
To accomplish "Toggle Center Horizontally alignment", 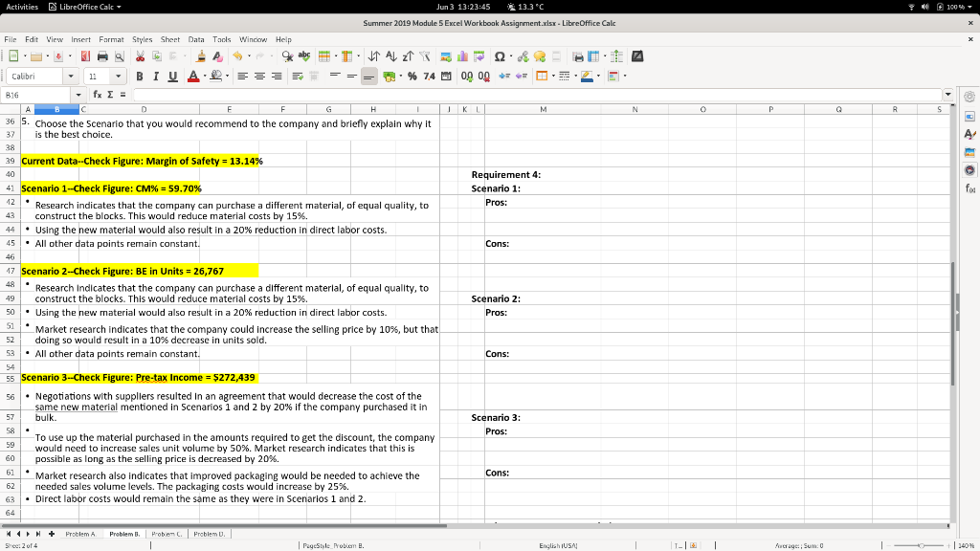I will pos(259,77).
